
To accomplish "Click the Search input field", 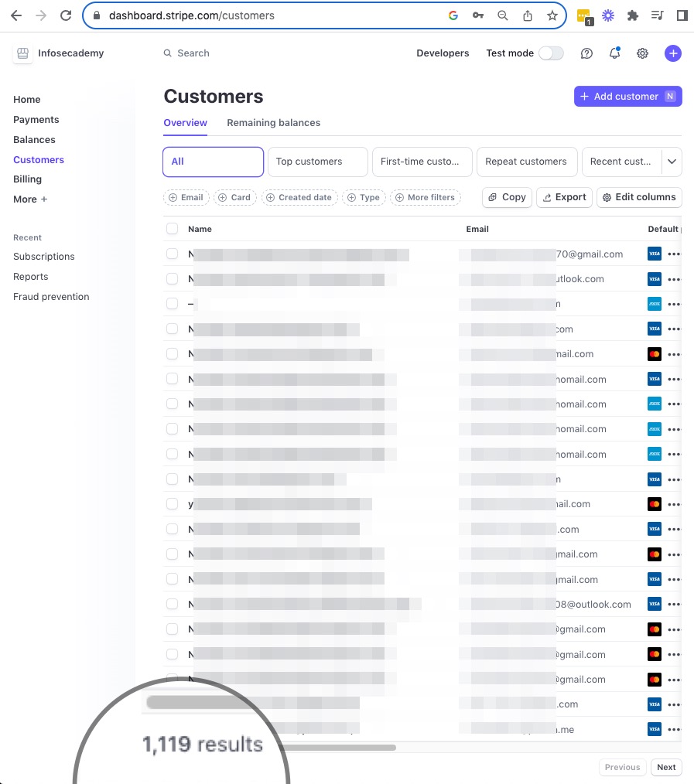I will pyautogui.click(x=193, y=53).
